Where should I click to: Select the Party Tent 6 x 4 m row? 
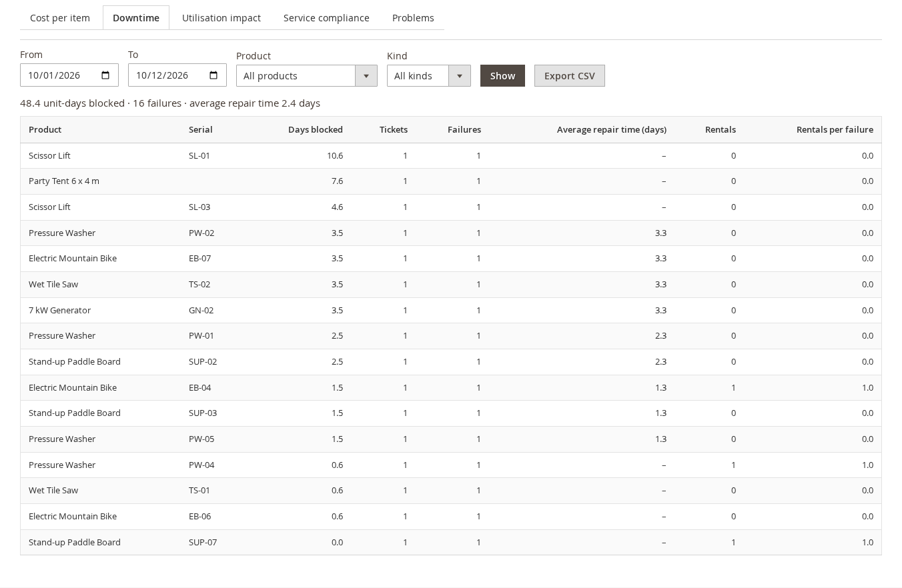click(x=451, y=181)
